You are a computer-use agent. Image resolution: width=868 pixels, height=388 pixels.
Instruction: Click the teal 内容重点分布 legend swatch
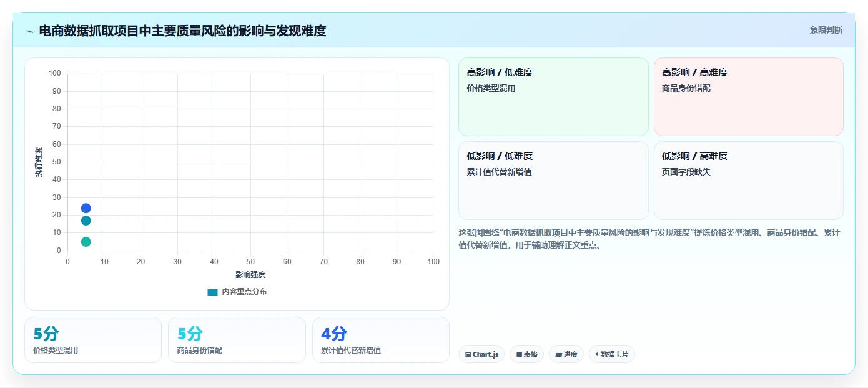(x=212, y=292)
